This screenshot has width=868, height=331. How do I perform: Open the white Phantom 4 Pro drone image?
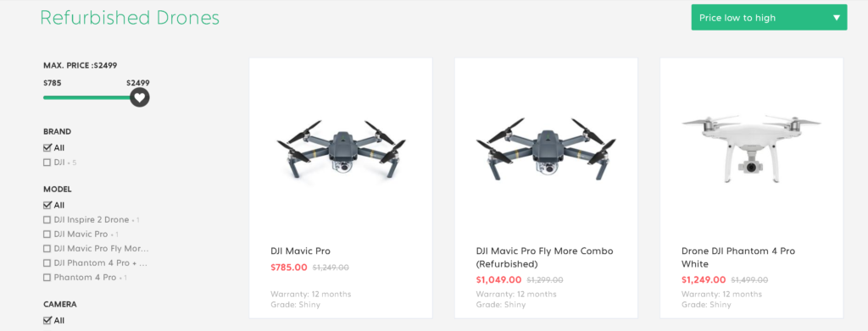point(751,149)
